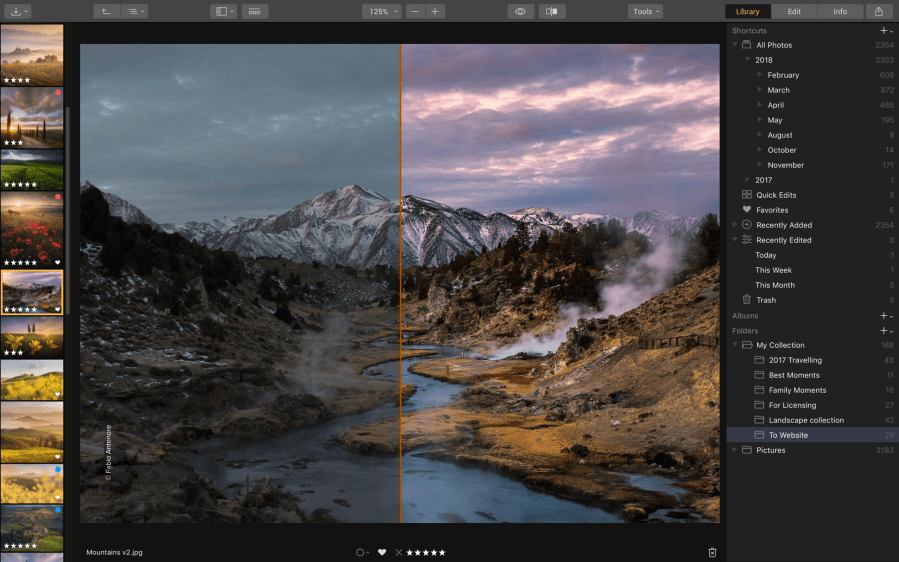Image resolution: width=899 pixels, height=562 pixels.
Task: Click the zoom in plus button
Action: pos(435,12)
